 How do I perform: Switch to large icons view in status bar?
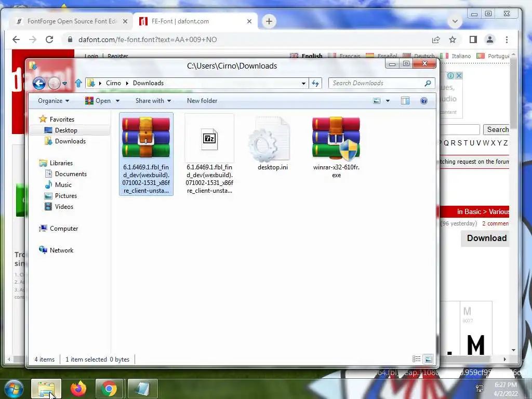(429, 359)
